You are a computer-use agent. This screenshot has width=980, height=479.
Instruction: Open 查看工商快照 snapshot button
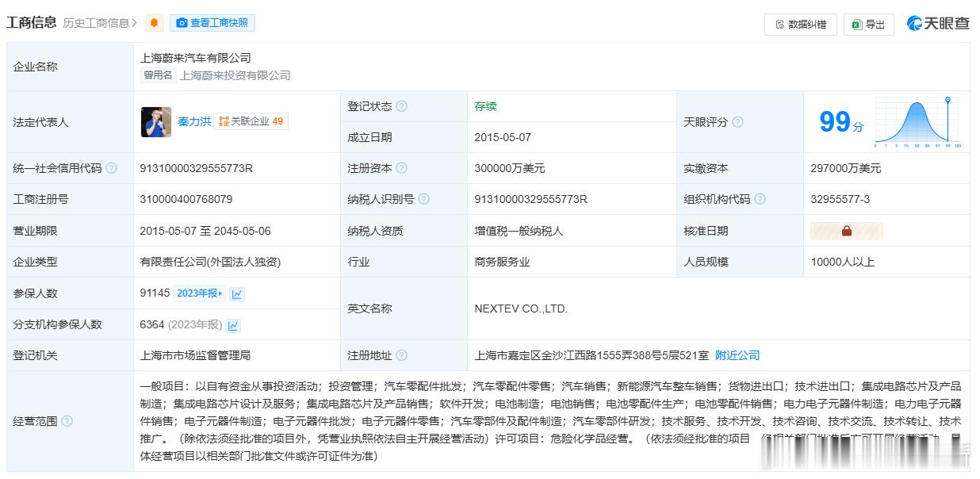click(212, 23)
